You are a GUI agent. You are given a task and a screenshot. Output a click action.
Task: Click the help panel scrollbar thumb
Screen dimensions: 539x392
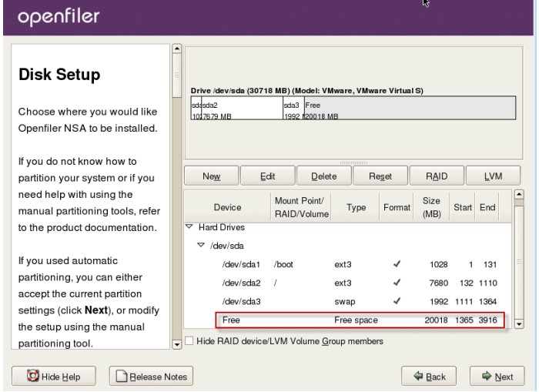(x=176, y=75)
